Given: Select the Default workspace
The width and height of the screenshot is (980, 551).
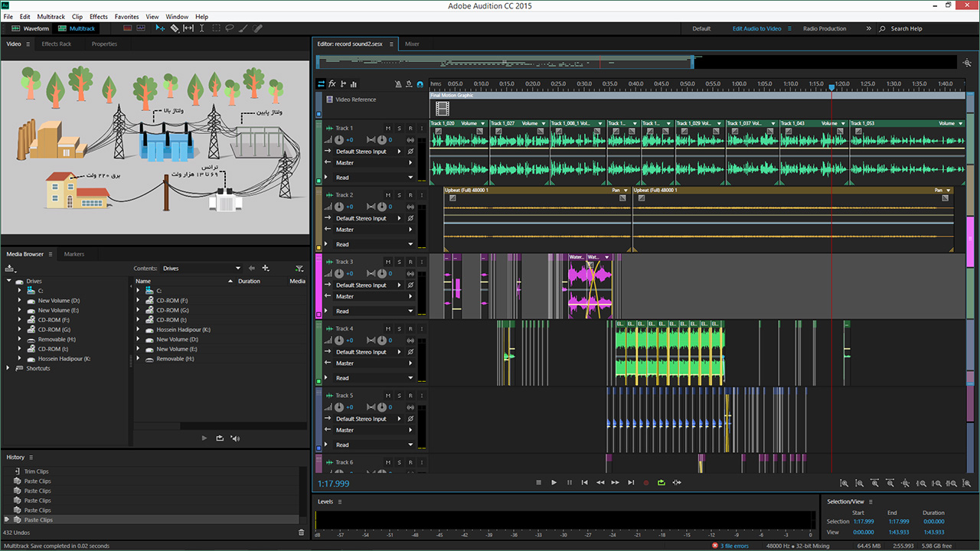Looking at the screenshot, I should click(701, 28).
